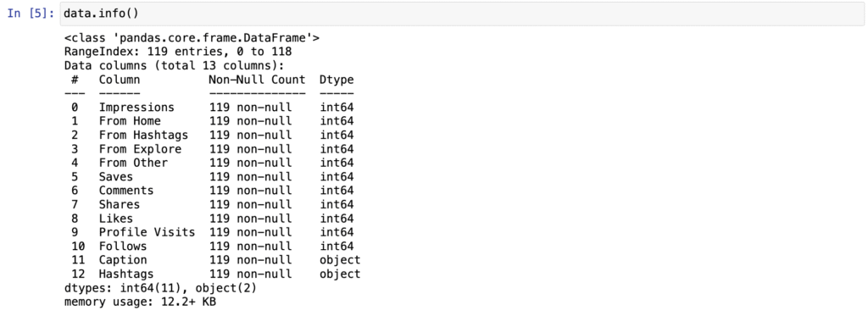Click the Impressions row in output
The width and height of the screenshot is (868, 316).
(x=213, y=108)
